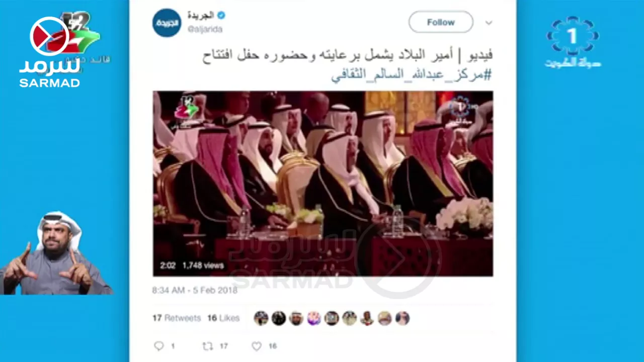Like the tweet with heart icon
This screenshot has height=362, width=644.
point(257,346)
